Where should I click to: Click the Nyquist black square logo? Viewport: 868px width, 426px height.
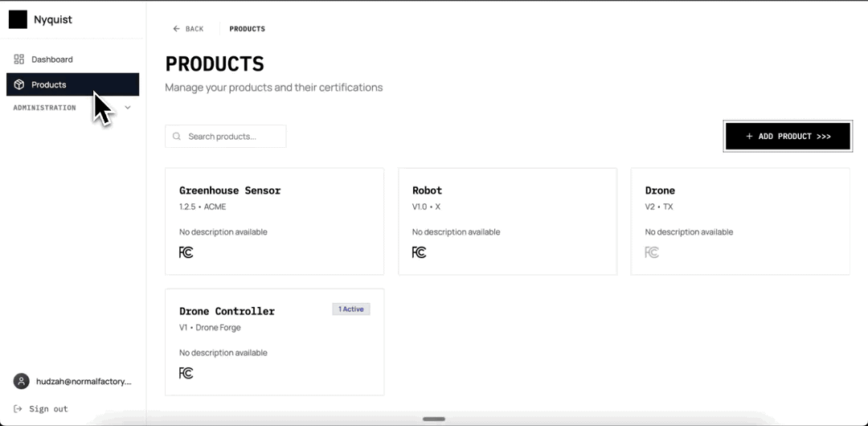point(18,19)
